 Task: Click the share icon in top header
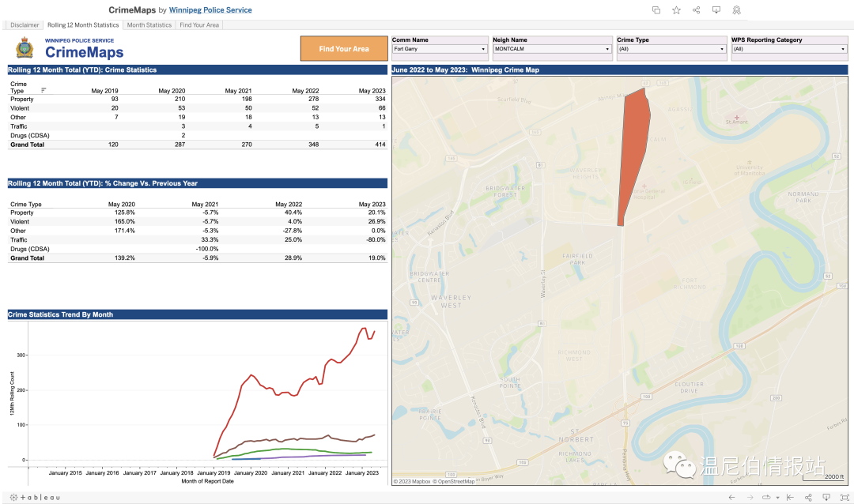pos(697,10)
